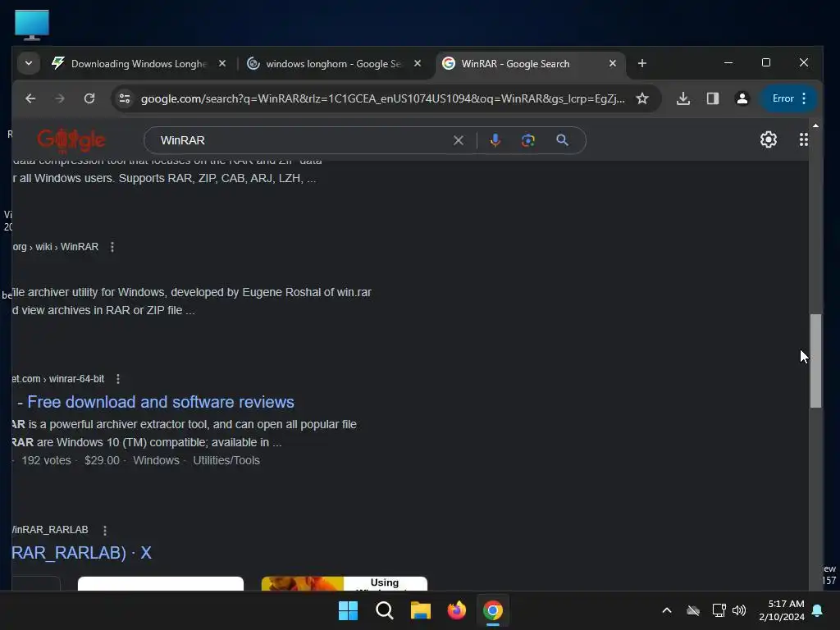Click the address bar URL
This screenshot has width=840, height=630.
382,98
